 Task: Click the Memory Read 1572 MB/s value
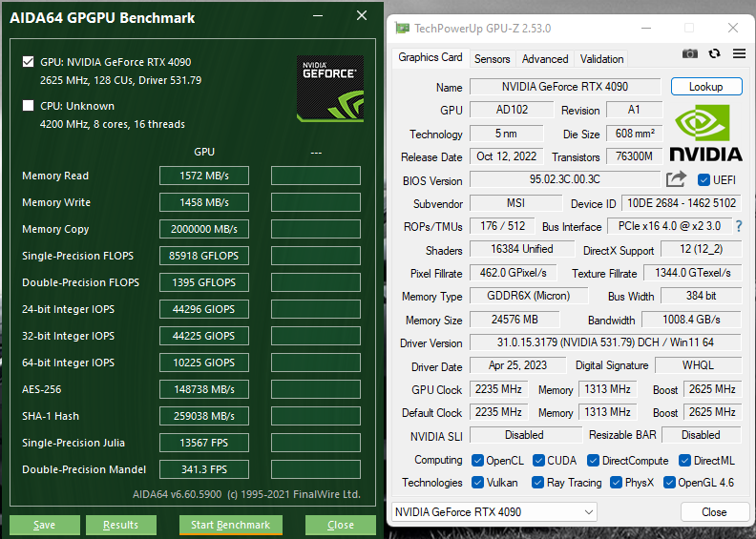tap(204, 176)
